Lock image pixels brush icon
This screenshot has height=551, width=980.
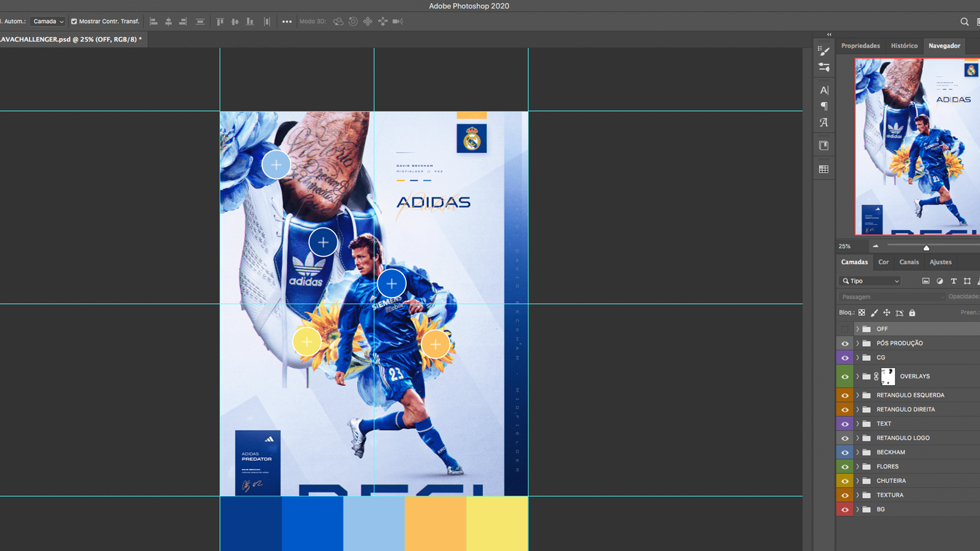coord(874,313)
